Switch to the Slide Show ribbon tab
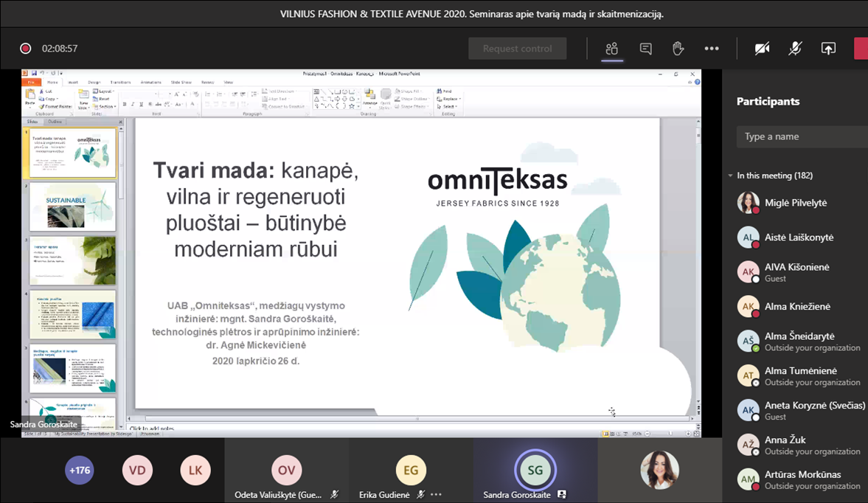 click(181, 83)
